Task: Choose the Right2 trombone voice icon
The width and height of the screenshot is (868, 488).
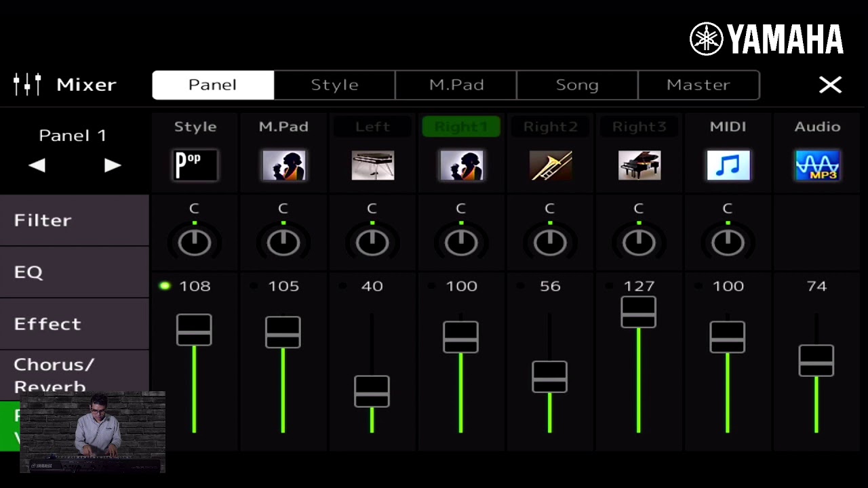Action: point(550,165)
